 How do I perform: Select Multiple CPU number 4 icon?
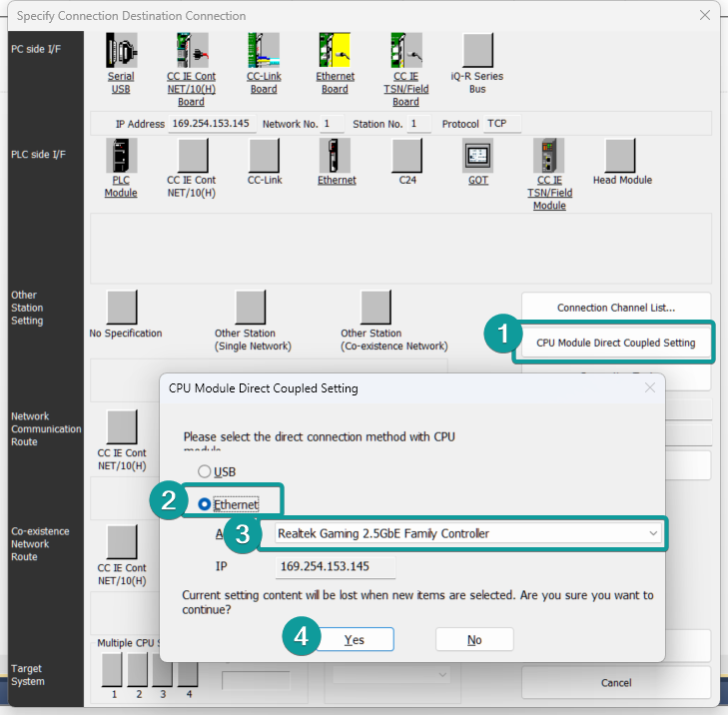[188, 673]
